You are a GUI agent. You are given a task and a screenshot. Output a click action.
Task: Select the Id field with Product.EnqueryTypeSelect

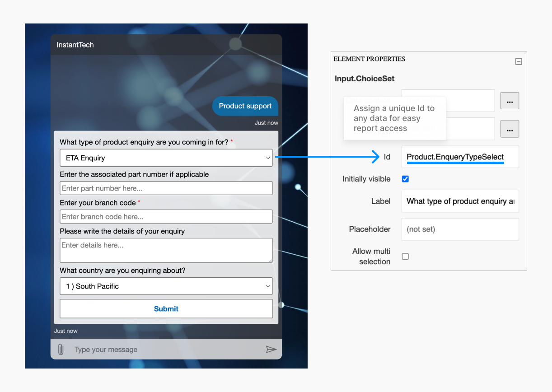(x=460, y=157)
